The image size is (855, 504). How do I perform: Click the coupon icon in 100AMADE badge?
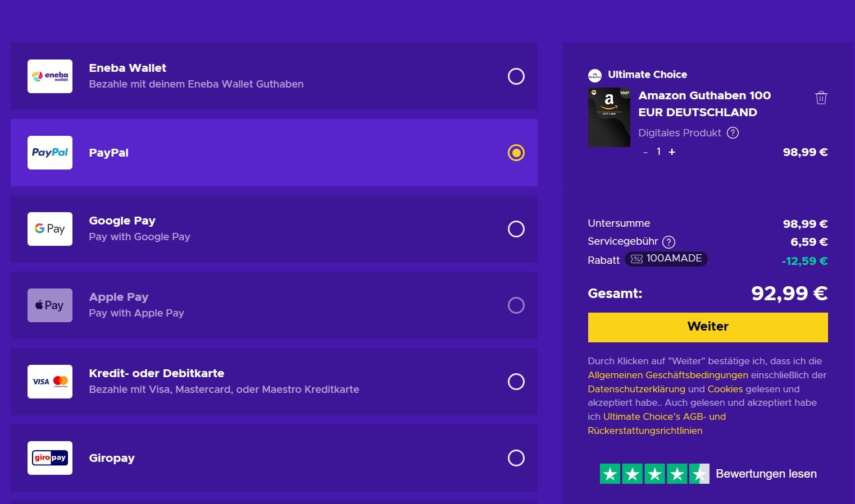[x=636, y=259]
